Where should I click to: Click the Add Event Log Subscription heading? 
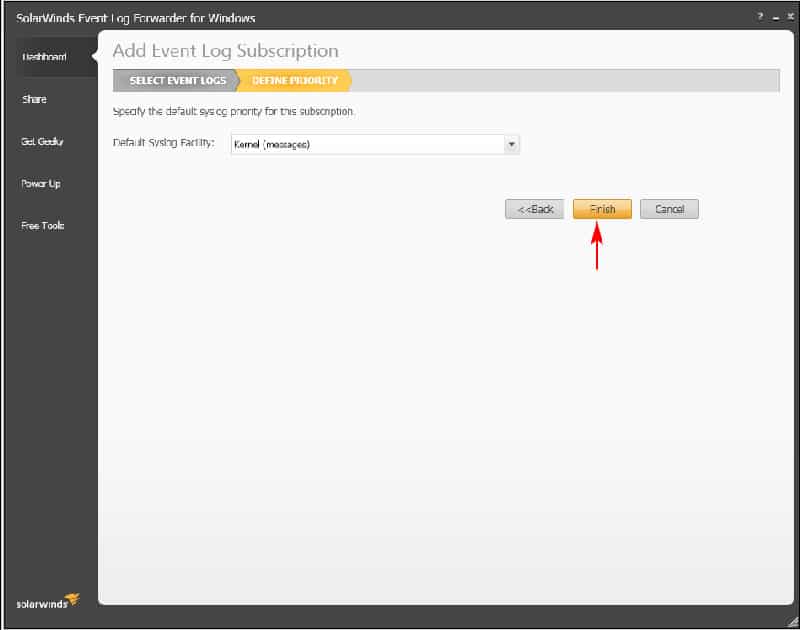coord(226,50)
